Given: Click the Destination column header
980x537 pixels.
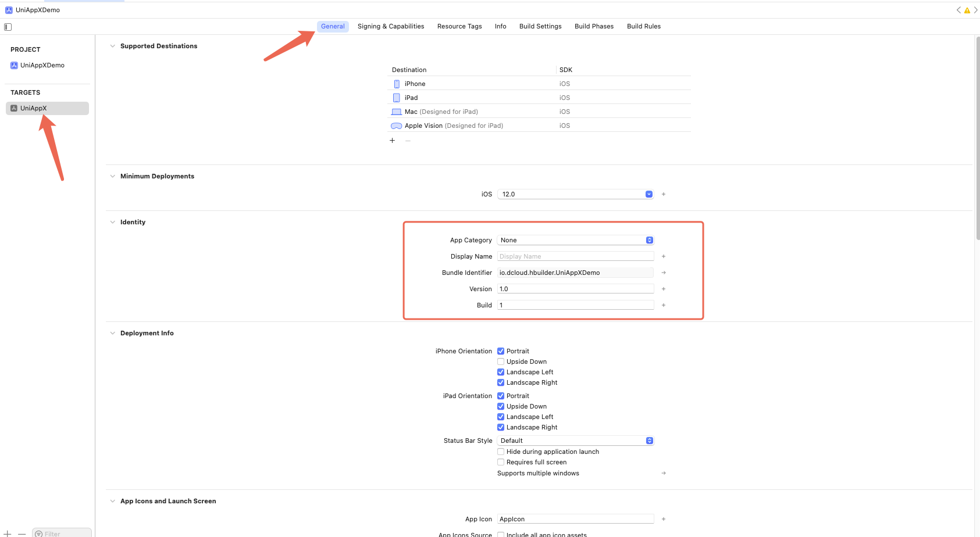Looking at the screenshot, I should [409, 70].
